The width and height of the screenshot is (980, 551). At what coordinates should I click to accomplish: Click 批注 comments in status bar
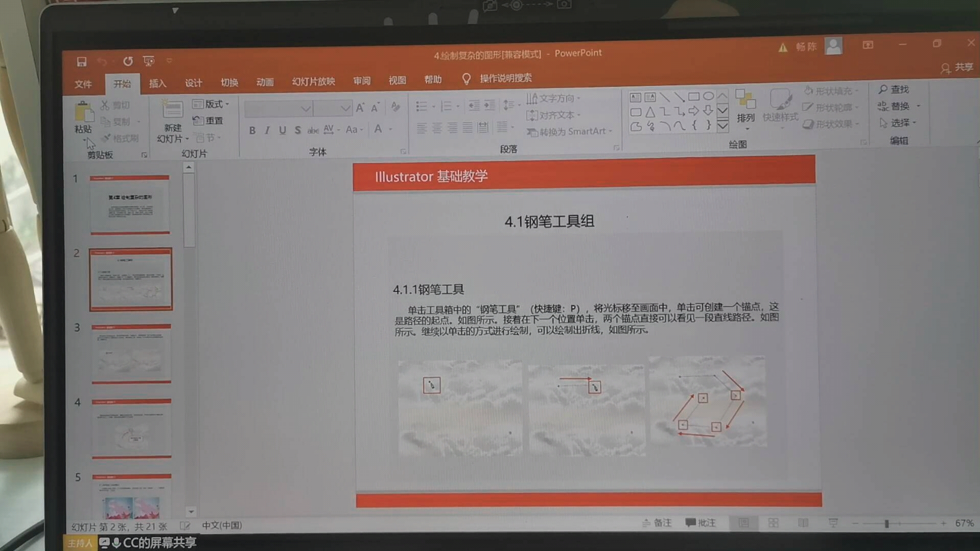(700, 522)
